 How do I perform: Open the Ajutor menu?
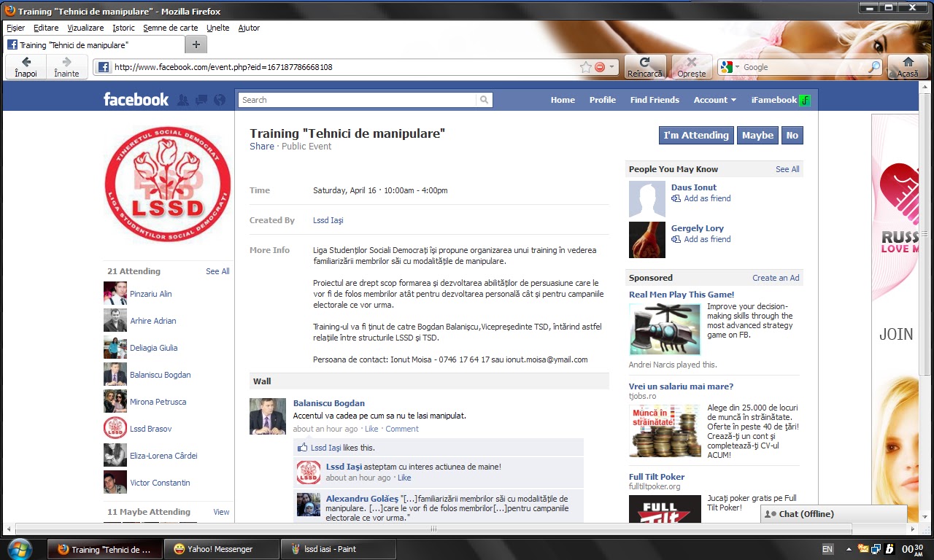click(x=249, y=28)
